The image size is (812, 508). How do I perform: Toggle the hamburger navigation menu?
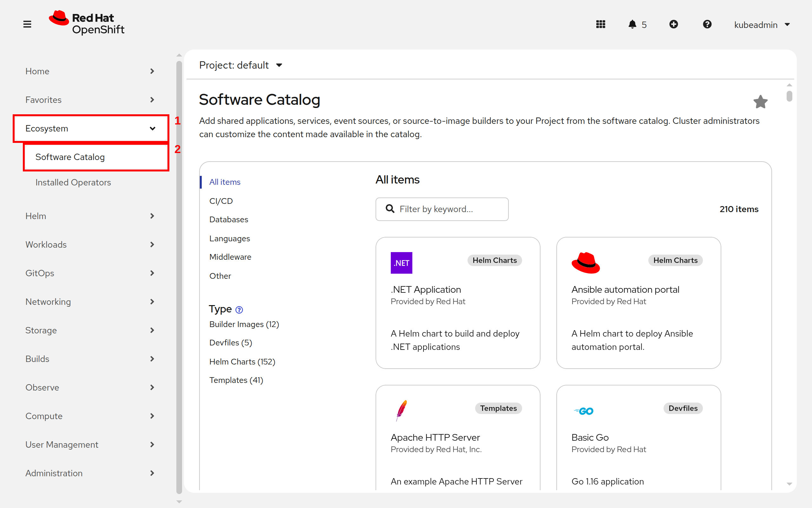click(27, 24)
